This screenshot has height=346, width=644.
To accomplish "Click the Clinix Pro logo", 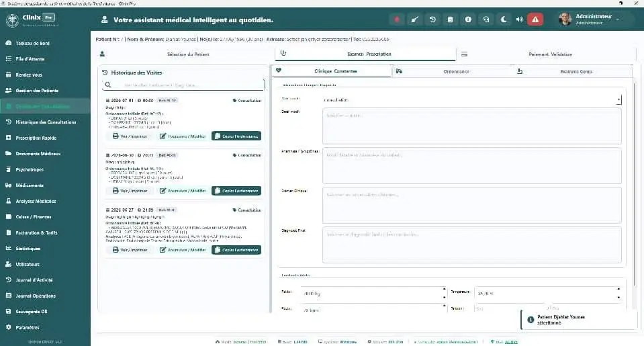I will tap(31, 19).
